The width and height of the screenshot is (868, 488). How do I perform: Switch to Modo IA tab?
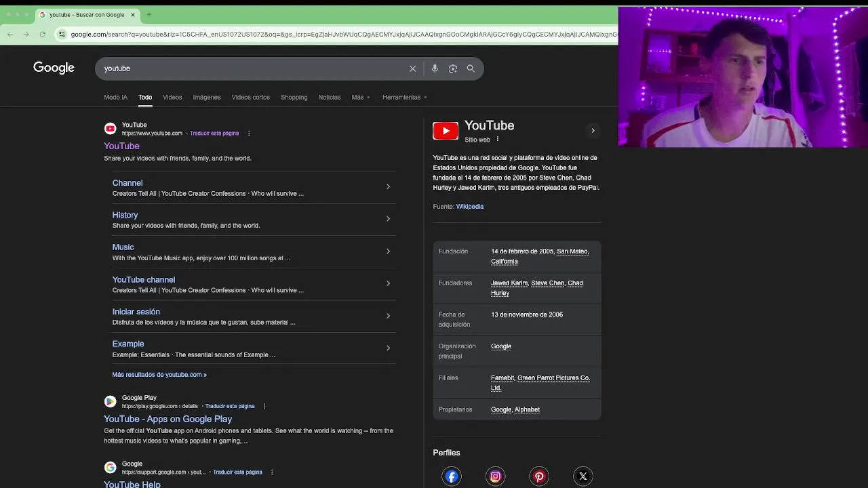coord(115,97)
